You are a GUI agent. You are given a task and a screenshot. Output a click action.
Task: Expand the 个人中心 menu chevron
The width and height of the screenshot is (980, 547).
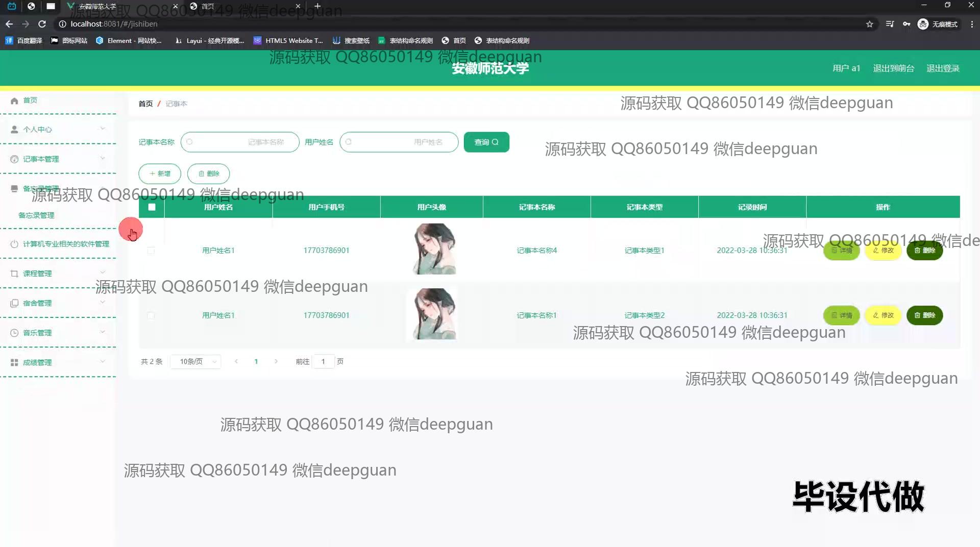(103, 128)
